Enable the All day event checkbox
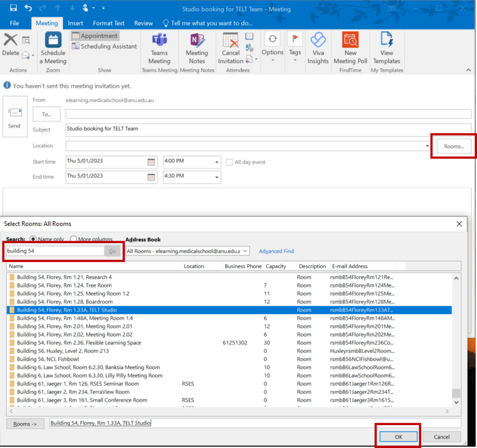The image size is (477, 448). tap(230, 162)
